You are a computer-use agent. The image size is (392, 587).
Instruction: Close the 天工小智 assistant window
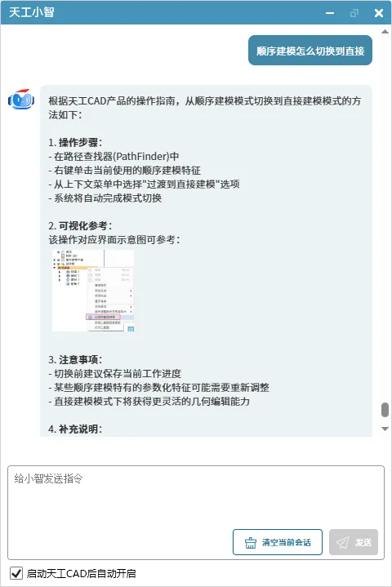(379, 13)
